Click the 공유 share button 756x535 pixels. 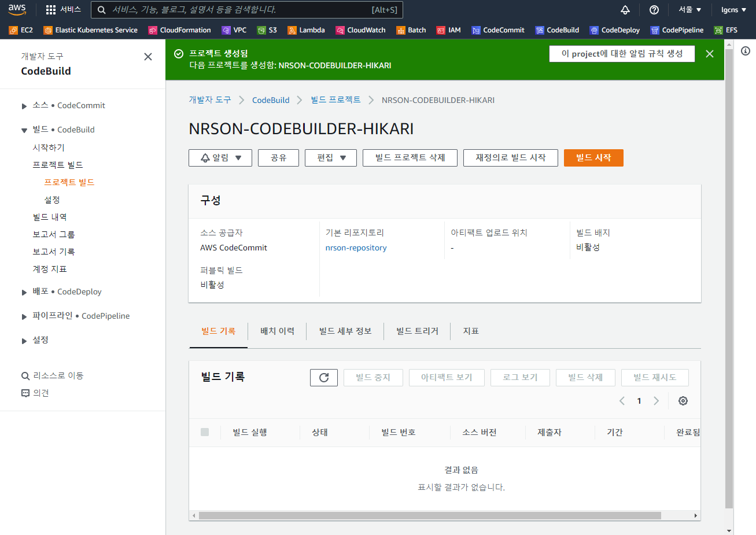click(279, 158)
